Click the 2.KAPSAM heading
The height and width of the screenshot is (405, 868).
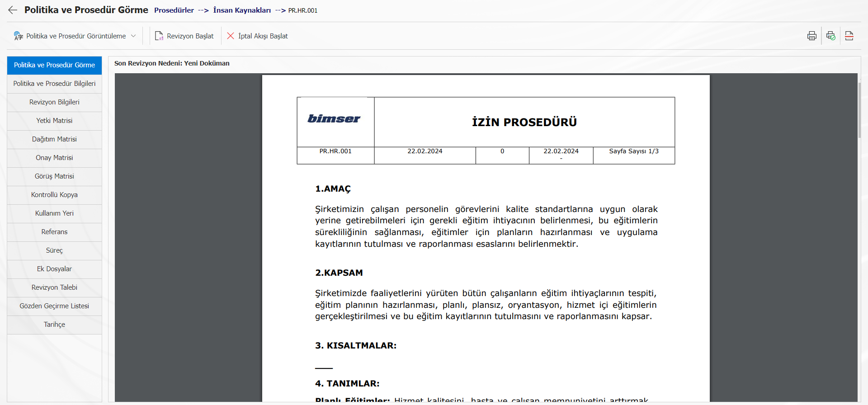(339, 273)
